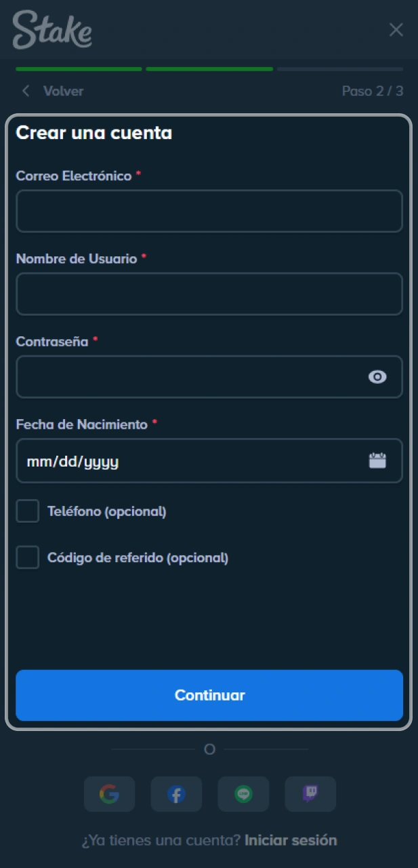Click Volver to go back
The height and width of the screenshot is (868, 418).
point(63,90)
